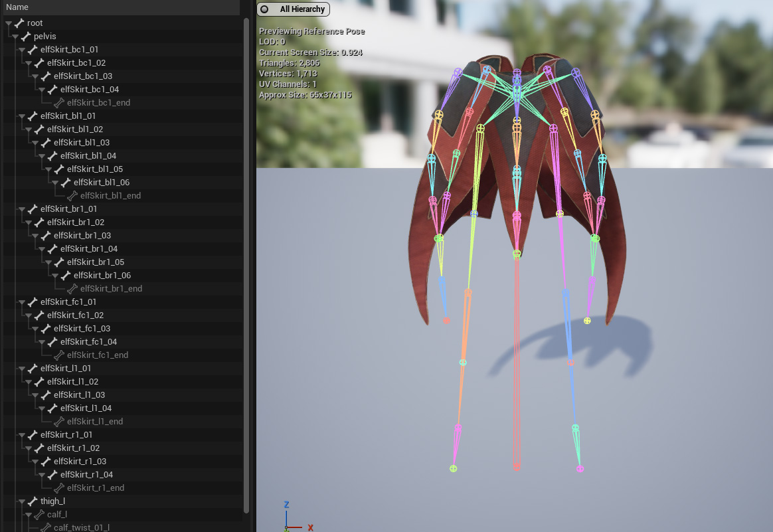The height and width of the screenshot is (532, 773).
Task: Collapse the elfSkirt_bl1_05 node
Action: tap(48, 169)
